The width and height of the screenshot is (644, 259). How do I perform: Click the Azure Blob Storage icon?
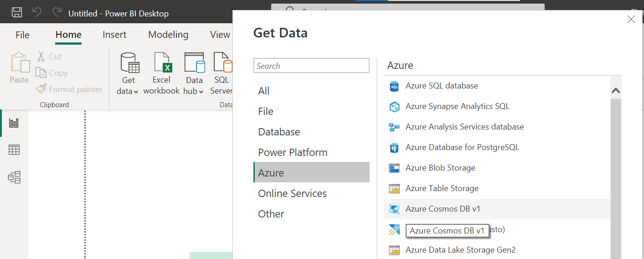pyautogui.click(x=394, y=168)
